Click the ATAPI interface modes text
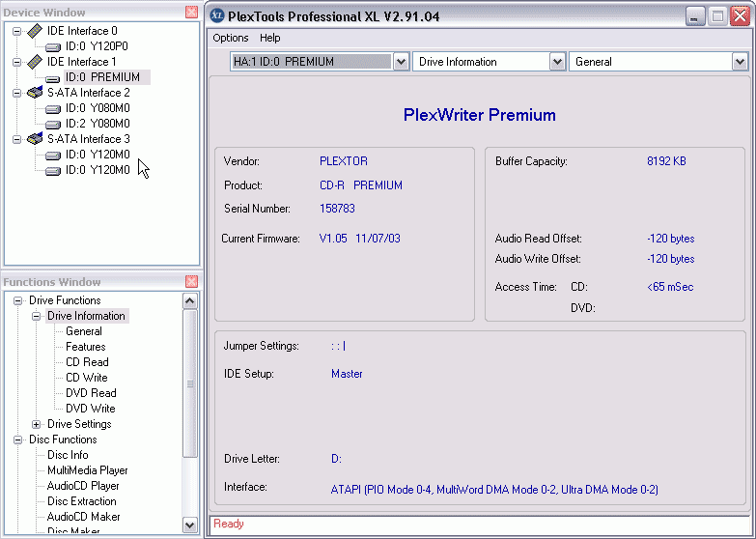 494,490
